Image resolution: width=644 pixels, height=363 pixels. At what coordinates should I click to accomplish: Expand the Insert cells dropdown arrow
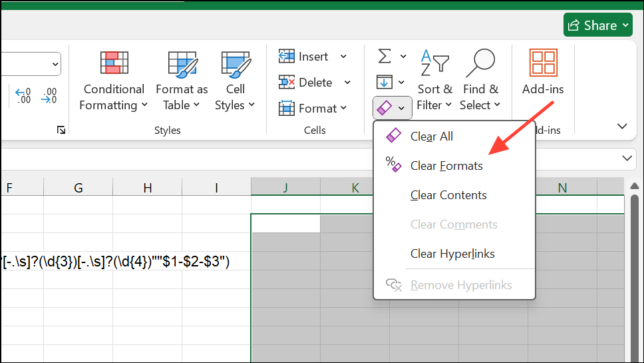point(343,57)
